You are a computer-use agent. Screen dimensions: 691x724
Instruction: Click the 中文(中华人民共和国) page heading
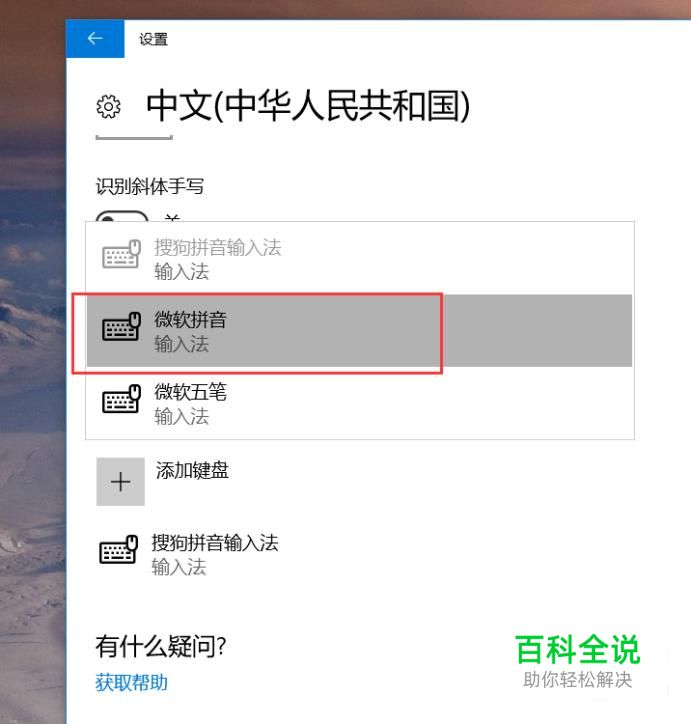[x=308, y=106]
